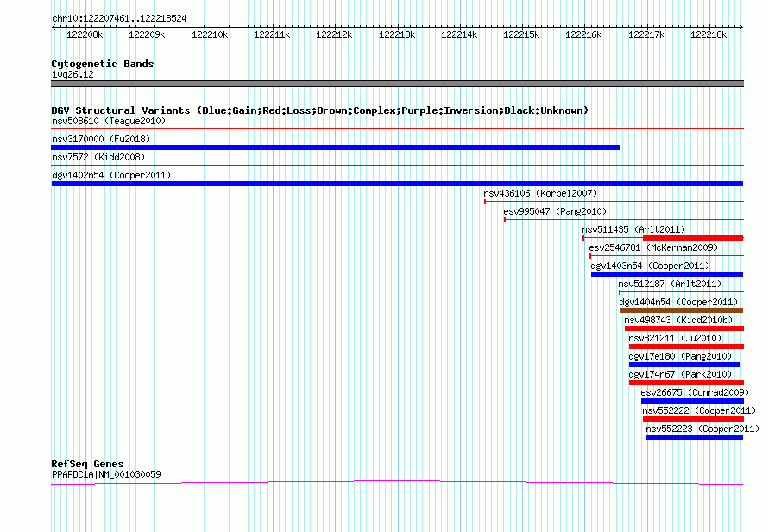Select the PPAPDC1A|NM_001030059 gene label

point(106,474)
